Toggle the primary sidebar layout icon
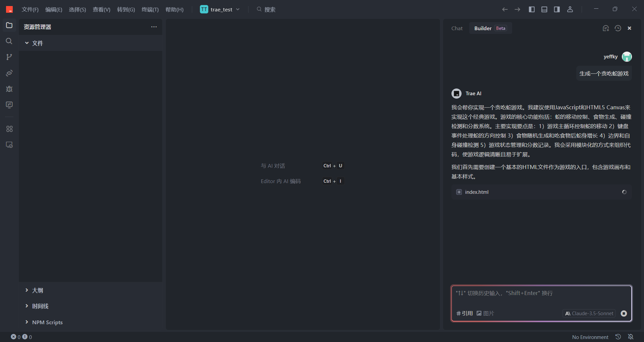644x342 pixels. [532, 9]
